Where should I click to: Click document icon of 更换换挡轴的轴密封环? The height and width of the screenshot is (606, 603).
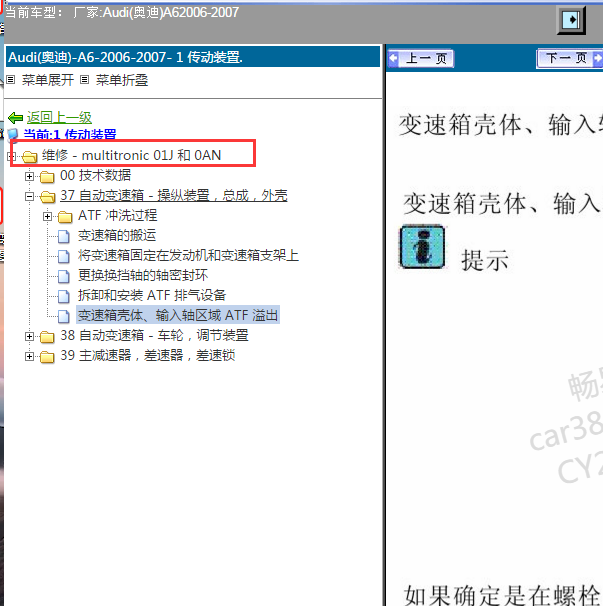64,276
